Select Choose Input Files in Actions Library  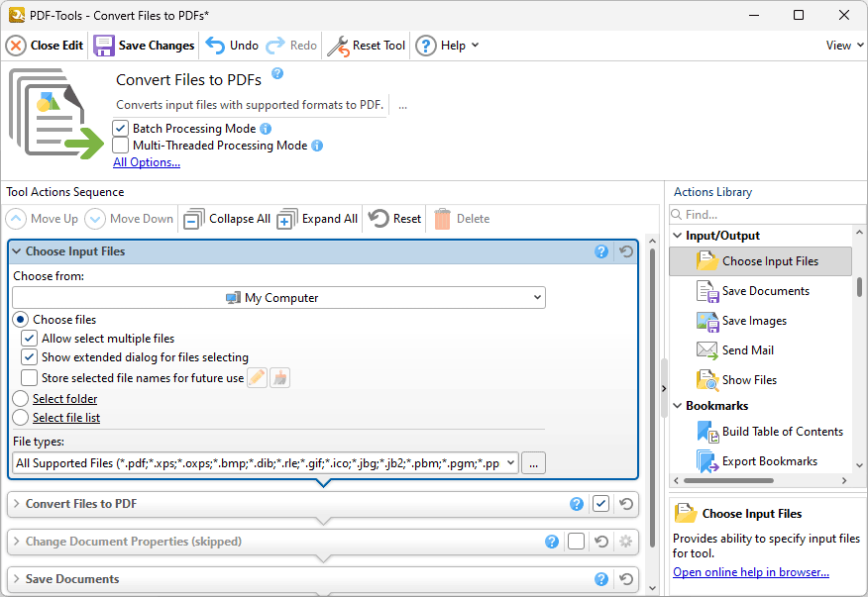click(x=760, y=261)
